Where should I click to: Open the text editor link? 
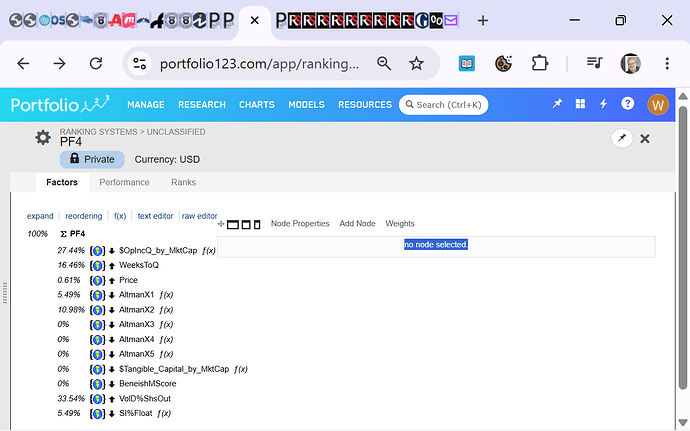tap(155, 216)
